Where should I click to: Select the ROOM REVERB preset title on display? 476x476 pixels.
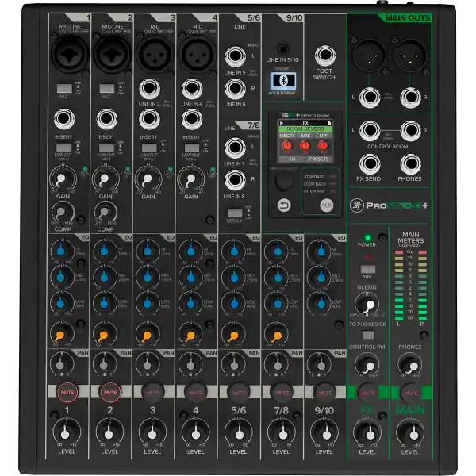pos(305,129)
